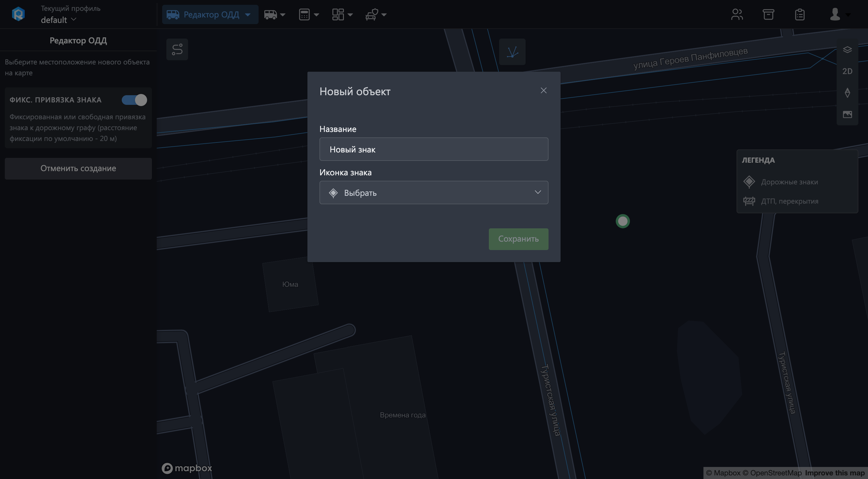Click the green marker point on map
This screenshot has width=868, height=479.
622,221
